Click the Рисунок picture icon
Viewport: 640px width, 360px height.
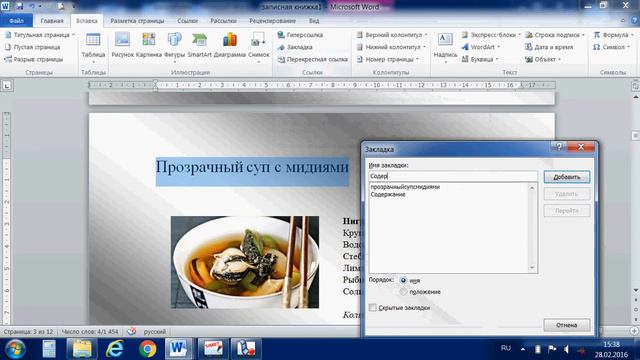(x=122, y=45)
